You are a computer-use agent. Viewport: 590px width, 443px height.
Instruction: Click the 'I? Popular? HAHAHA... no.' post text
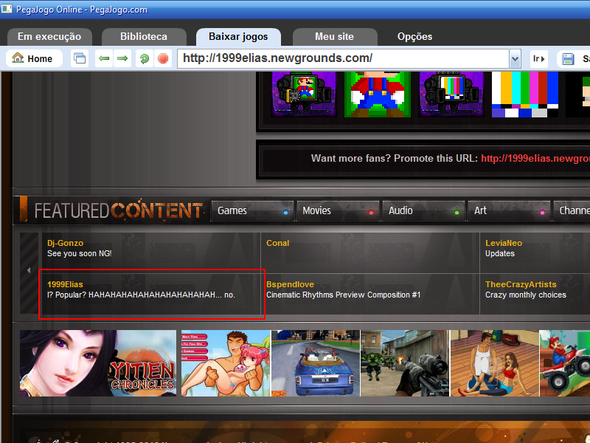click(141, 295)
